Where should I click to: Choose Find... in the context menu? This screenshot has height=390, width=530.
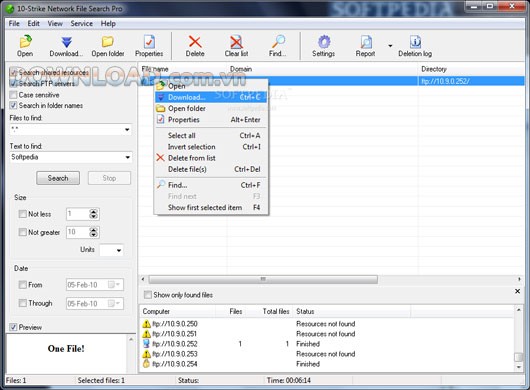tap(211, 185)
